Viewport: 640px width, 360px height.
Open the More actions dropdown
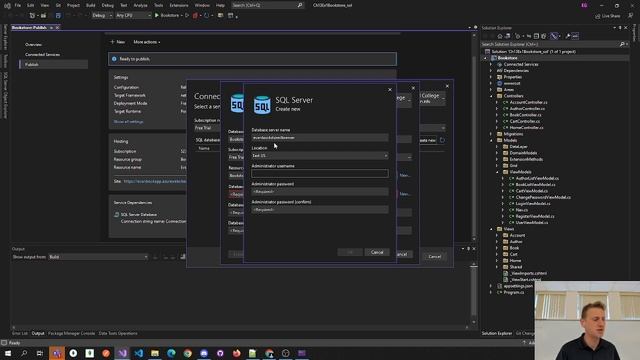[147, 42]
